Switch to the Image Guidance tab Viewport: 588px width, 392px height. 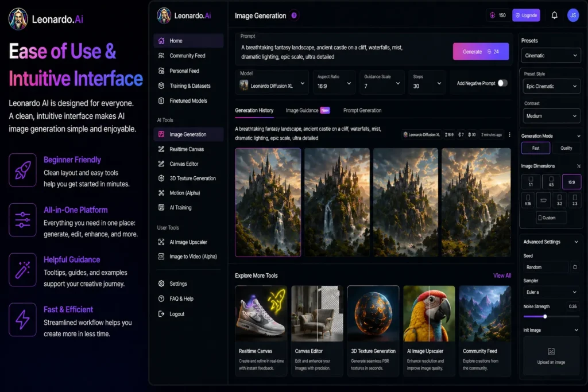(x=308, y=110)
